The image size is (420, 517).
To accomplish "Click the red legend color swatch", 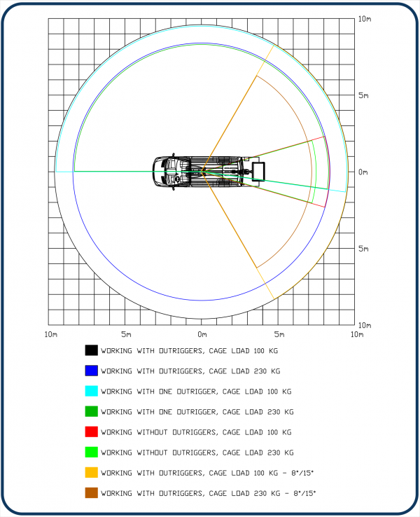I will (x=91, y=432).
